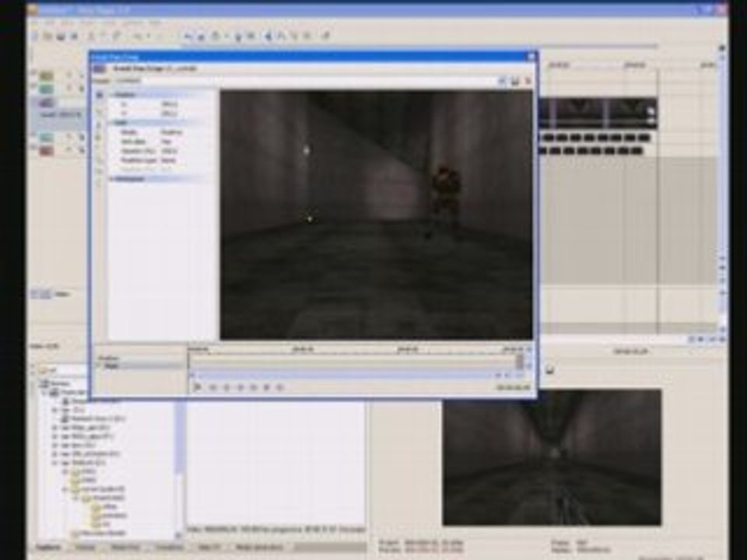The width and height of the screenshot is (747, 560).
Task: Switch to the Media Pool tab
Action: tap(125, 547)
